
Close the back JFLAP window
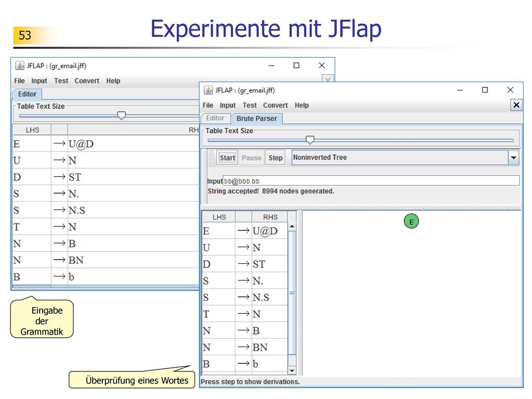tap(322, 65)
